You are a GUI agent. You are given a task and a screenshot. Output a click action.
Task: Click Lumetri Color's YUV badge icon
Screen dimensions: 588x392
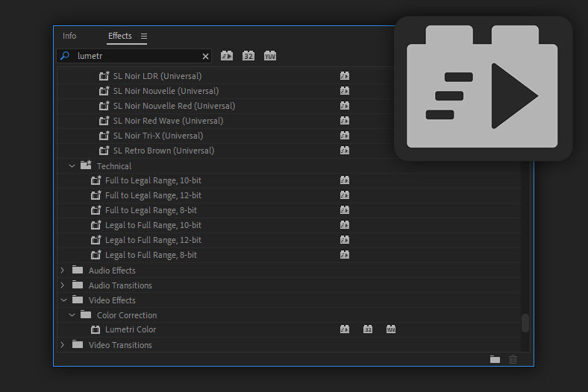(x=391, y=329)
